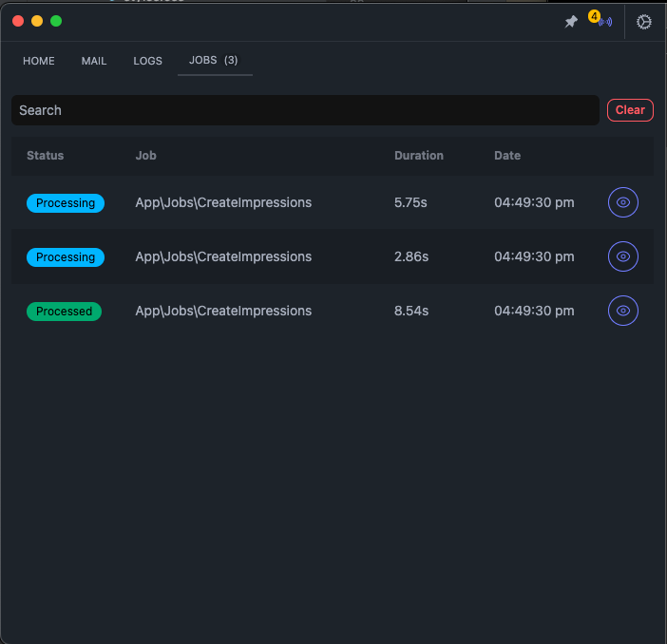Click the 5.75s duration value
This screenshot has width=667, height=644.
point(410,202)
